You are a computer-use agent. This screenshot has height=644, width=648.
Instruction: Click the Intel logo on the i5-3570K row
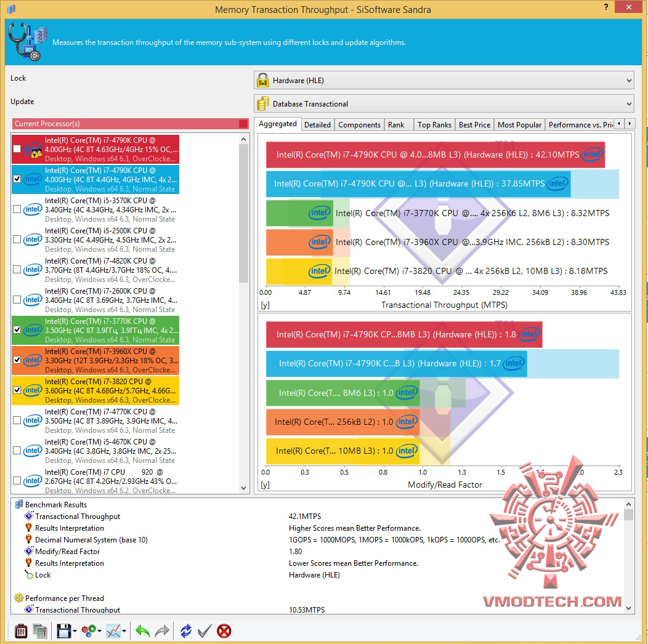click(x=33, y=209)
